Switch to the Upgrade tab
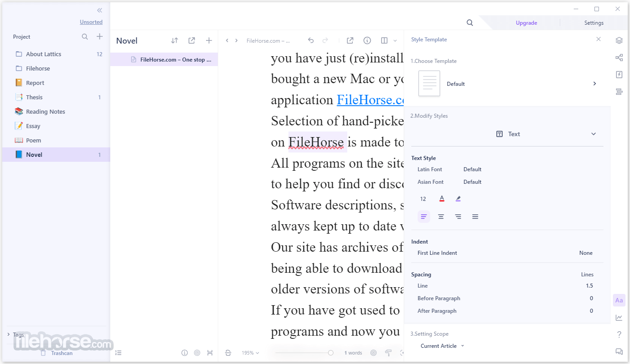The width and height of the screenshot is (630, 364). [526, 23]
